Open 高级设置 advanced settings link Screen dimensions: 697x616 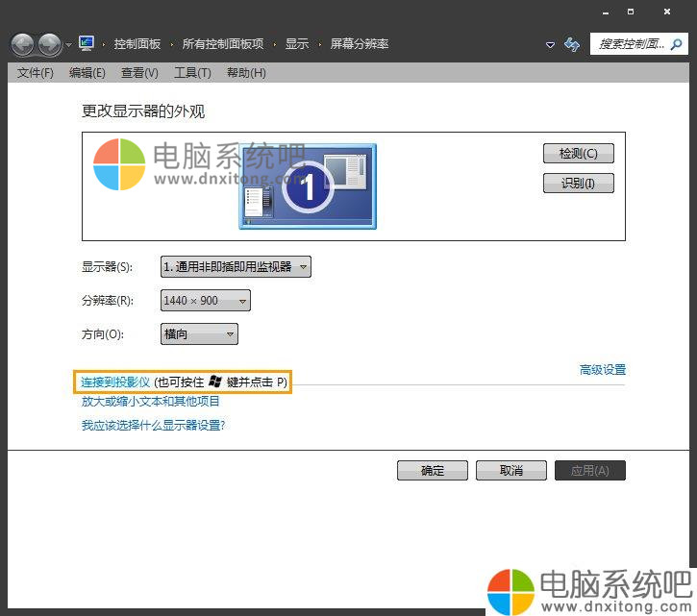pyautogui.click(x=603, y=369)
